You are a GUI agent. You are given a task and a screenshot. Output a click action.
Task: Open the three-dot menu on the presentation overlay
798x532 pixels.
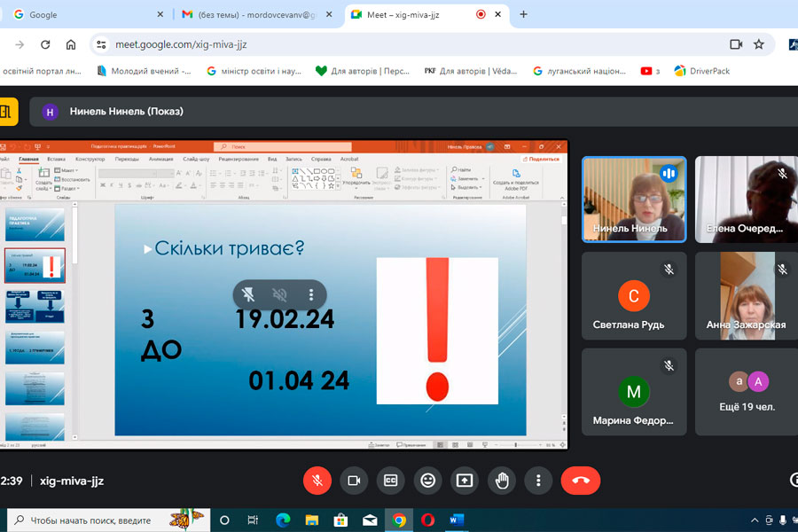310,294
